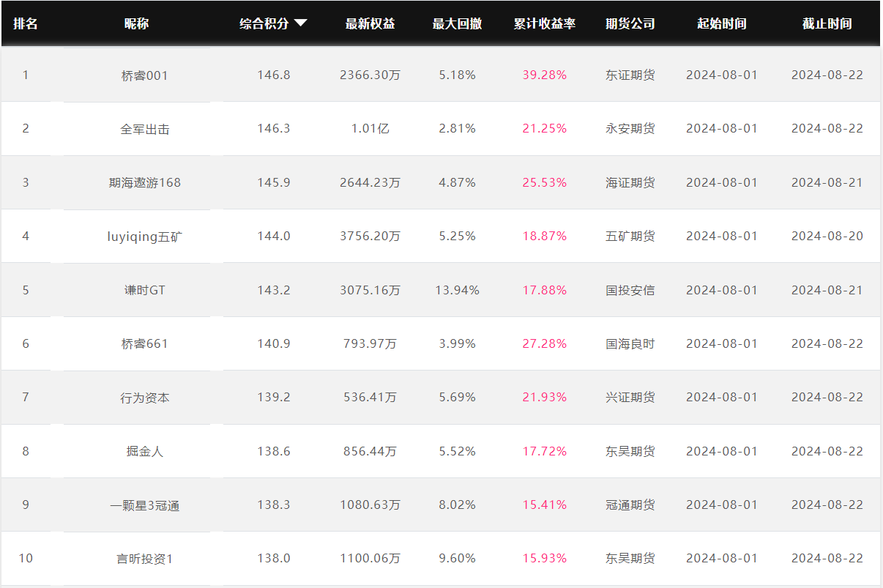Viewport: 883px width, 588px height.
Task: Click futures company 冠通期货
Action: point(630,505)
